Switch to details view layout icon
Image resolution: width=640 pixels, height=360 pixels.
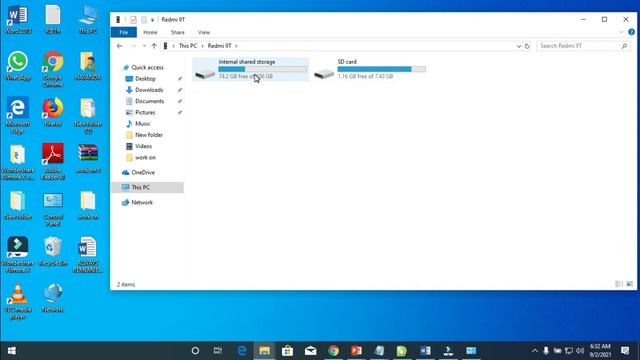click(619, 284)
